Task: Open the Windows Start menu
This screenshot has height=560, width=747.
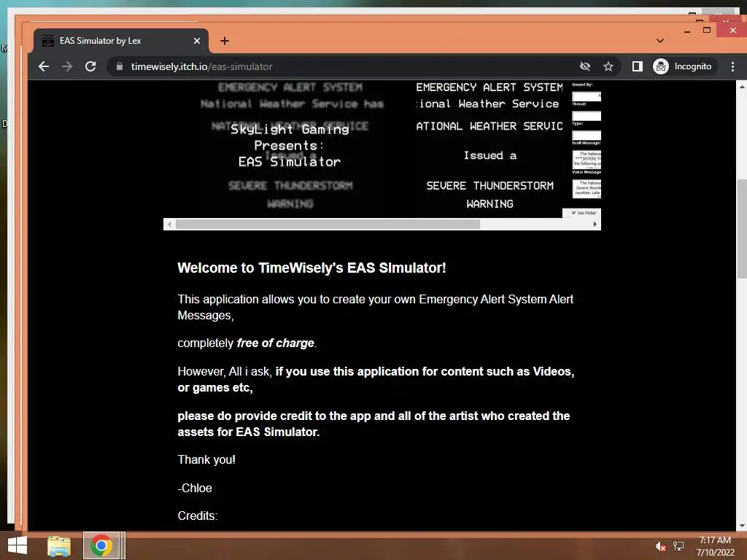Action: pyautogui.click(x=18, y=545)
